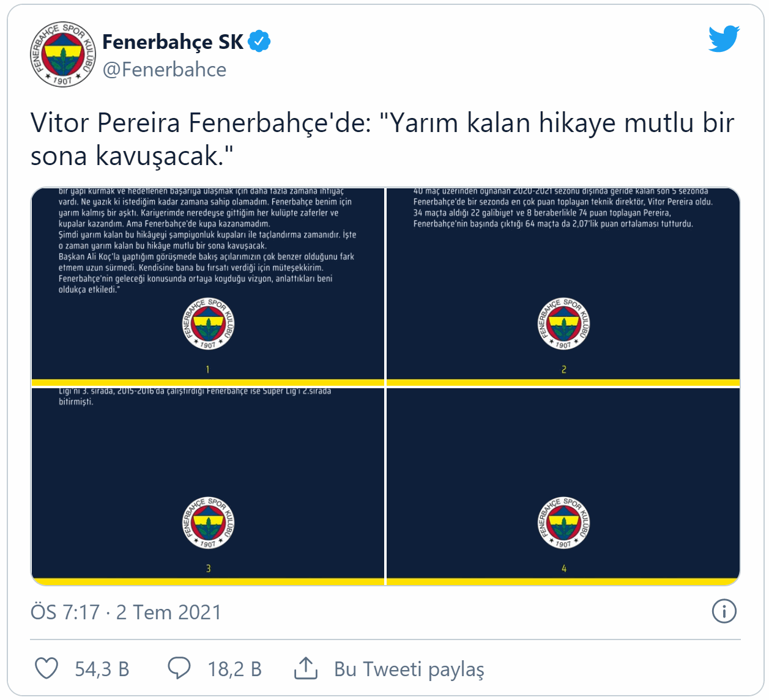Open tweet info circle icon

[724, 611]
